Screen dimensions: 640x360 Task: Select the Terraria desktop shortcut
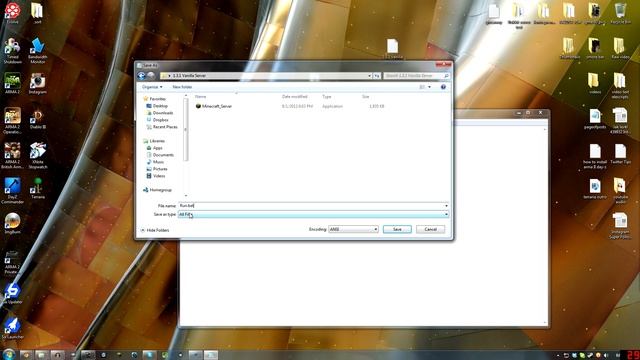tap(38, 189)
